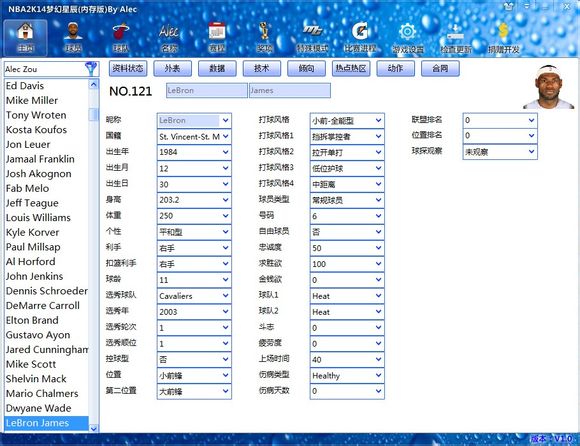Open the 奖项 trophy icon
The height and width of the screenshot is (446, 580).
(264, 37)
